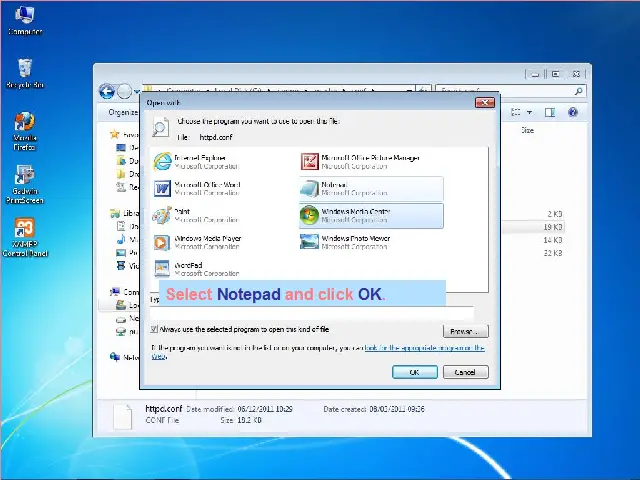Choose Windows Media Center program
The width and height of the screenshot is (640, 480).
[x=371, y=216]
